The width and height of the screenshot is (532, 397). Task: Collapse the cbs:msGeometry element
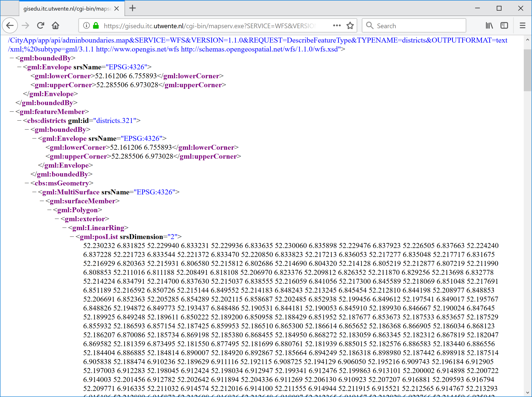point(27,183)
